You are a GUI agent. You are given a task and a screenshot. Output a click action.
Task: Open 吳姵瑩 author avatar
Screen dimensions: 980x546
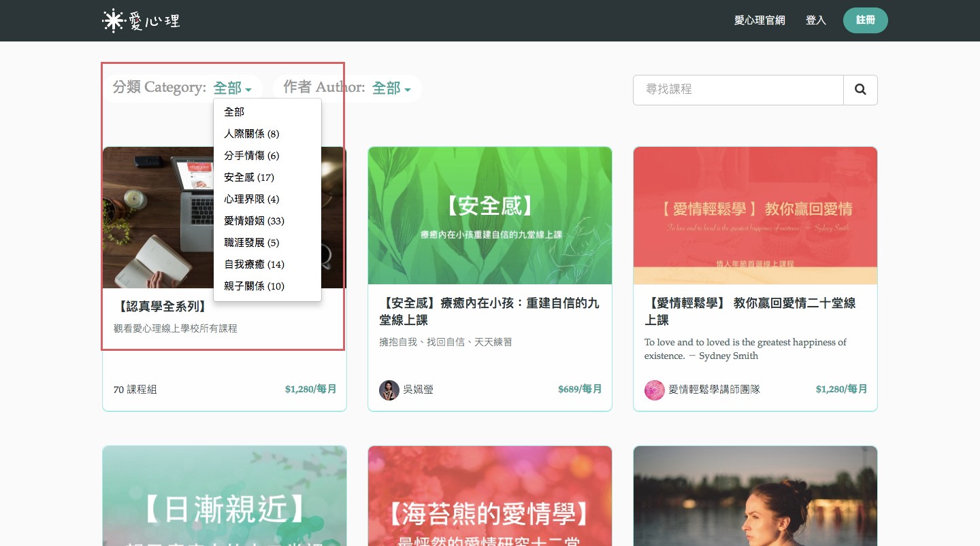[x=389, y=390]
